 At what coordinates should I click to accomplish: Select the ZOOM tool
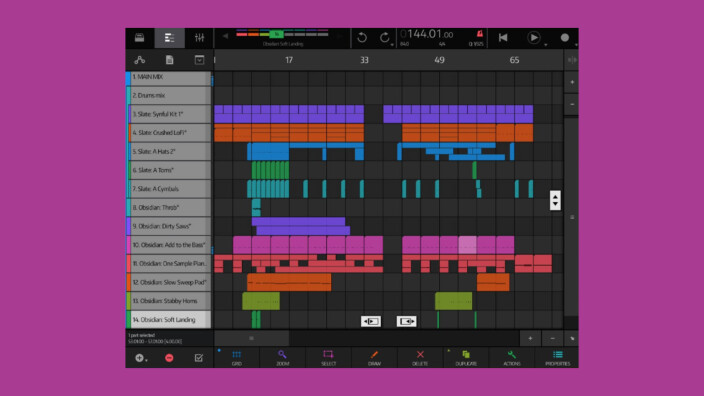click(282, 358)
